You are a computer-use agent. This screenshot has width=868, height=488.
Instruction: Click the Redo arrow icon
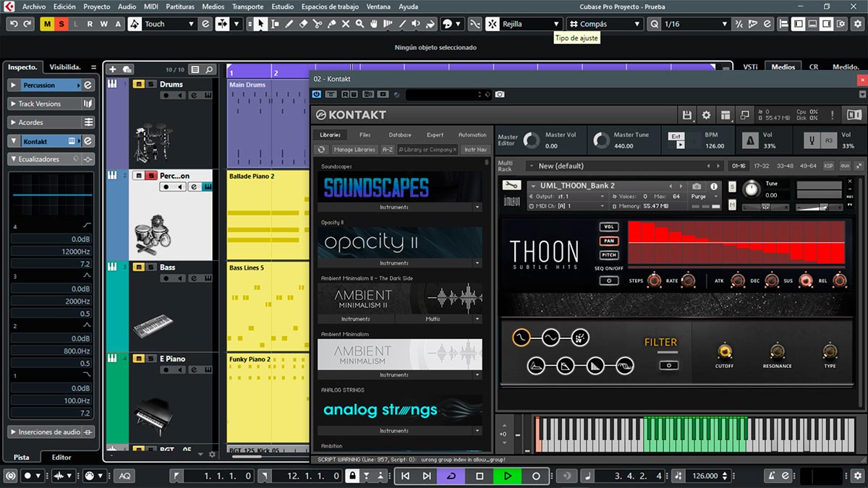tap(27, 24)
